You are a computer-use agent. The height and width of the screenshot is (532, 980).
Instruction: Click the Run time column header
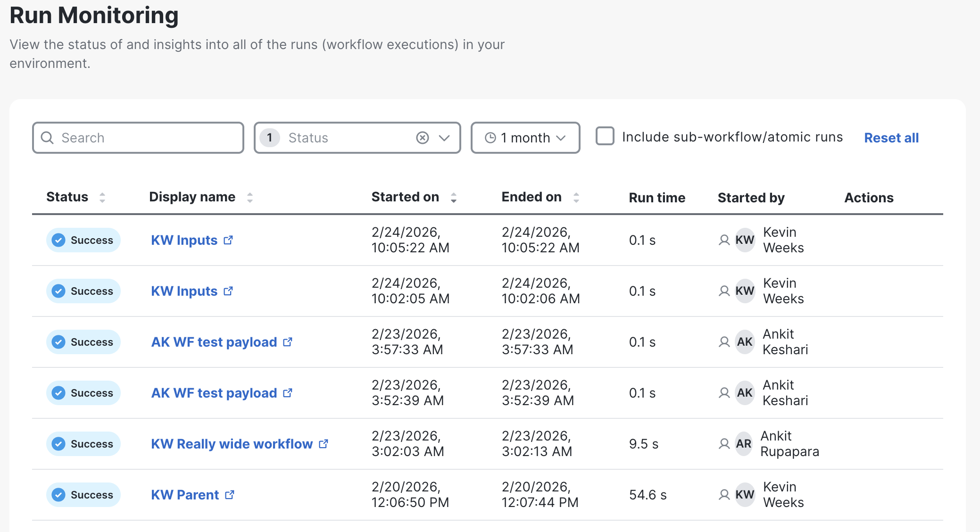pos(656,198)
